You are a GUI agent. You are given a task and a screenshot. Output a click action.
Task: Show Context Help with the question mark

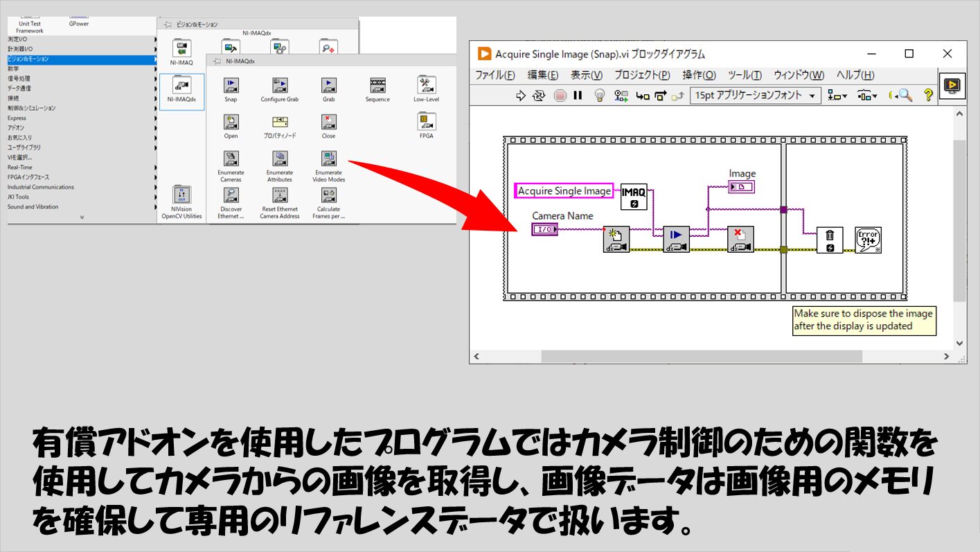[929, 95]
